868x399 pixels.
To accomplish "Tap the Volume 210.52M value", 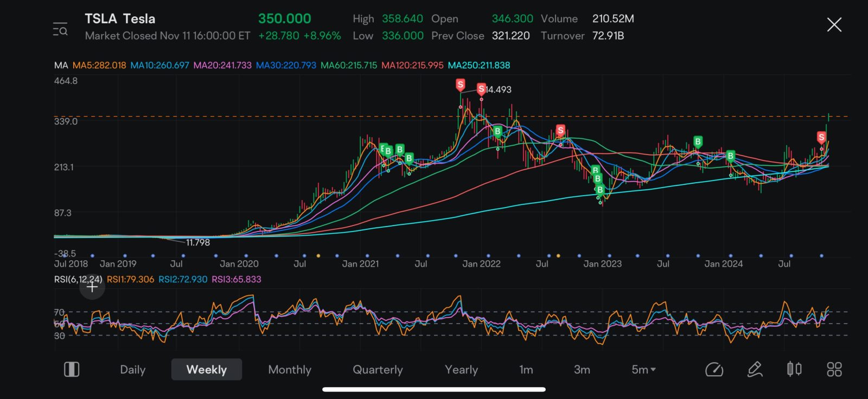I will pyautogui.click(x=588, y=19).
